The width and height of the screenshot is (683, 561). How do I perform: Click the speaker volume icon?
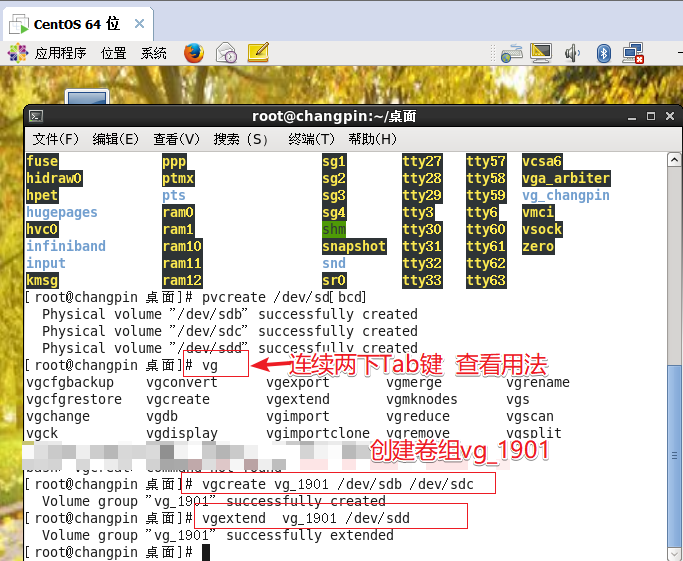[x=572, y=53]
